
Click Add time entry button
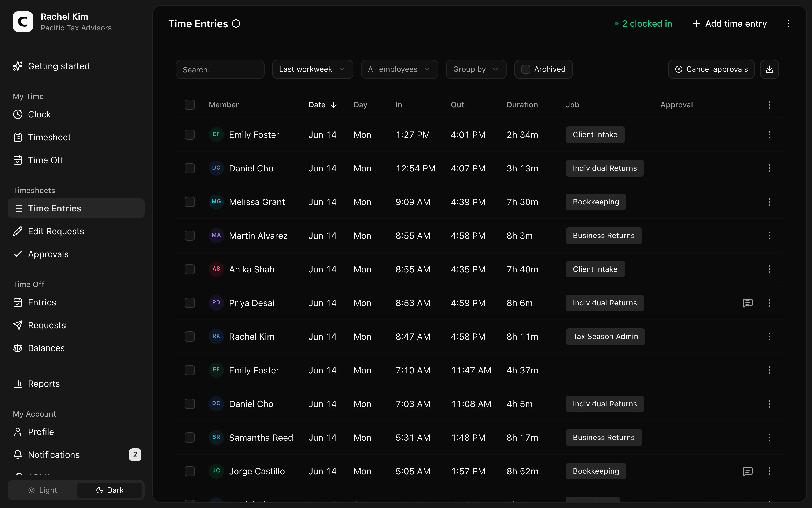(730, 23)
